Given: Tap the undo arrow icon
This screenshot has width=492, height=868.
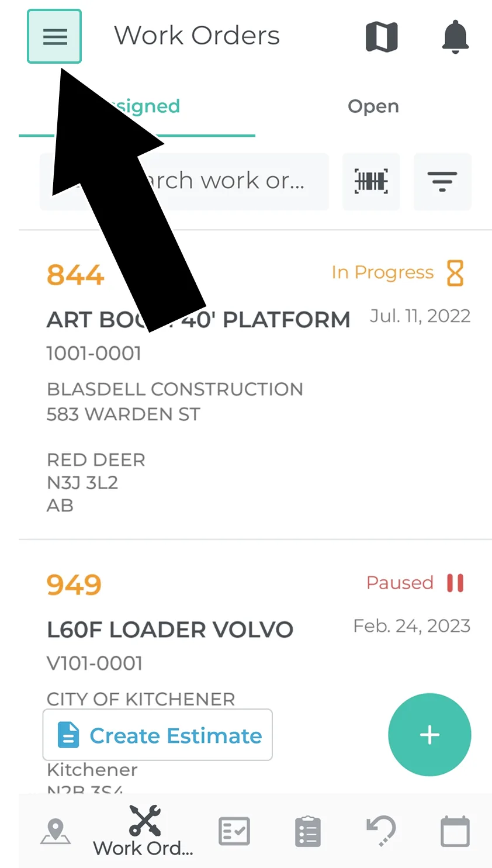Looking at the screenshot, I should coord(381,831).
